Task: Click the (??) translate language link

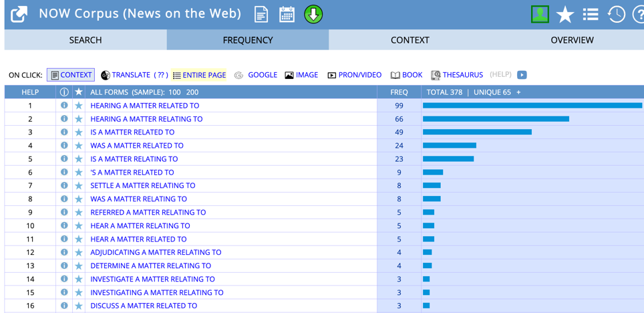Action: [161, 75]
